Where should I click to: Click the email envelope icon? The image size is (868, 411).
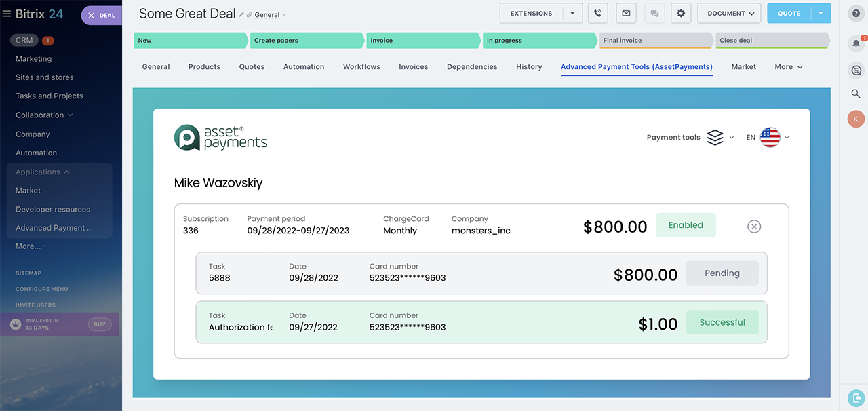(x=626, y=14)
